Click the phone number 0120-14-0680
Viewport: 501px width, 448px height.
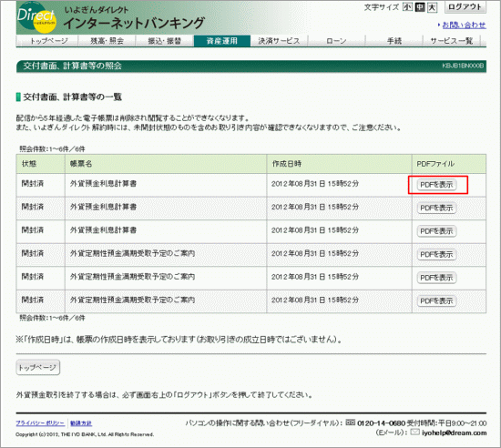[x=381, y=423]
